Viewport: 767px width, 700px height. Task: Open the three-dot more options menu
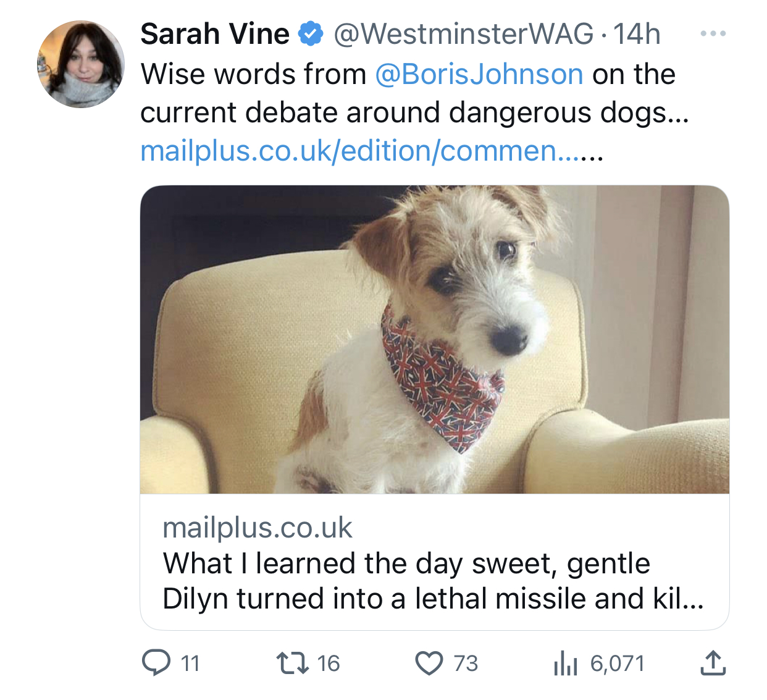click(x=713, y=33)
